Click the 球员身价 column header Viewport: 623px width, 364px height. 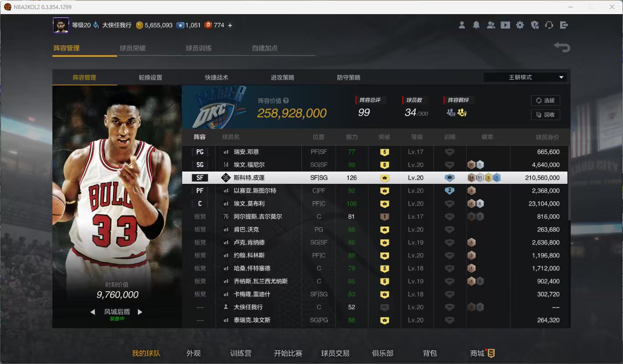(x=547, y=137)
